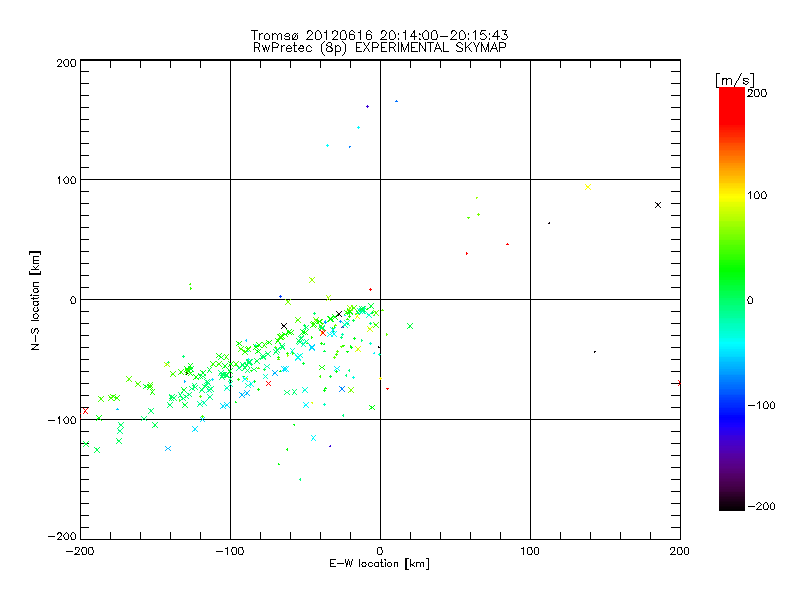The height and width of the screenshot is (600, 800).
Task: Click the x-axis tick label '-100'
Action: click(x=230, y=551)
